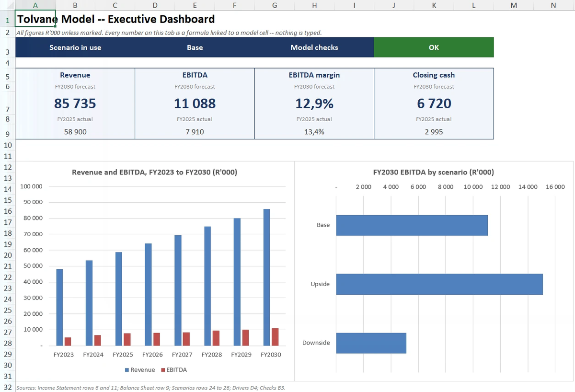Screen dimensions: 575x392
Task: Click the EBITDA card heading
Action: (x=195, y=75)
